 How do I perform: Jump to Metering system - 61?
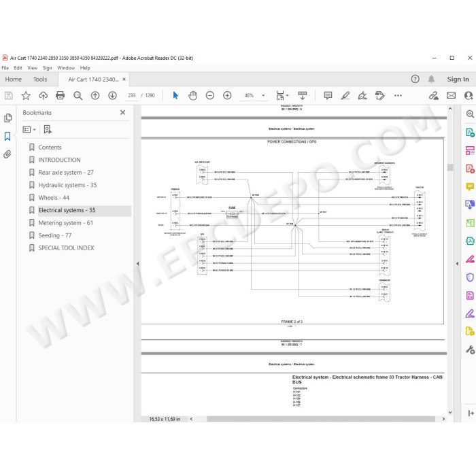(x=65, y=223)
